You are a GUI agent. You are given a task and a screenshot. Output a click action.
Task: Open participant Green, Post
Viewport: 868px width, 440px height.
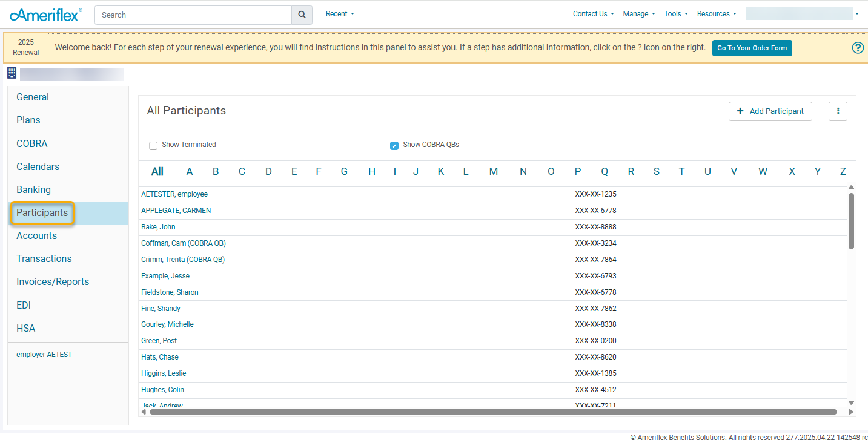click(159, 341)
